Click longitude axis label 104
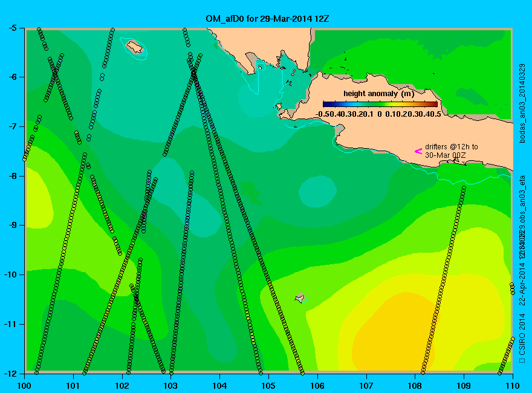The image size is (532, 393). click(x=220, y=386)
